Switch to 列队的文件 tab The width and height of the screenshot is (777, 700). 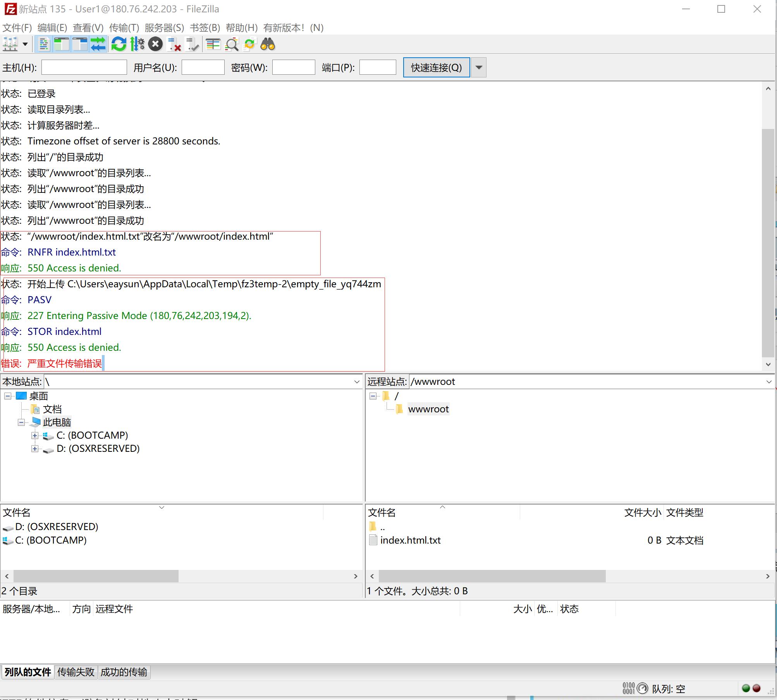click(28, 673)
